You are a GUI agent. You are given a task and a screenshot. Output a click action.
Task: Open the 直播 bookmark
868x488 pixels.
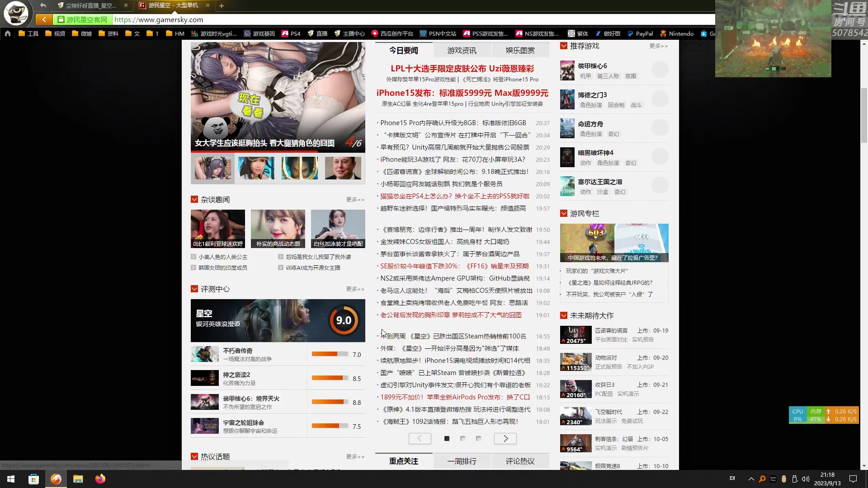tap(317, 33)
